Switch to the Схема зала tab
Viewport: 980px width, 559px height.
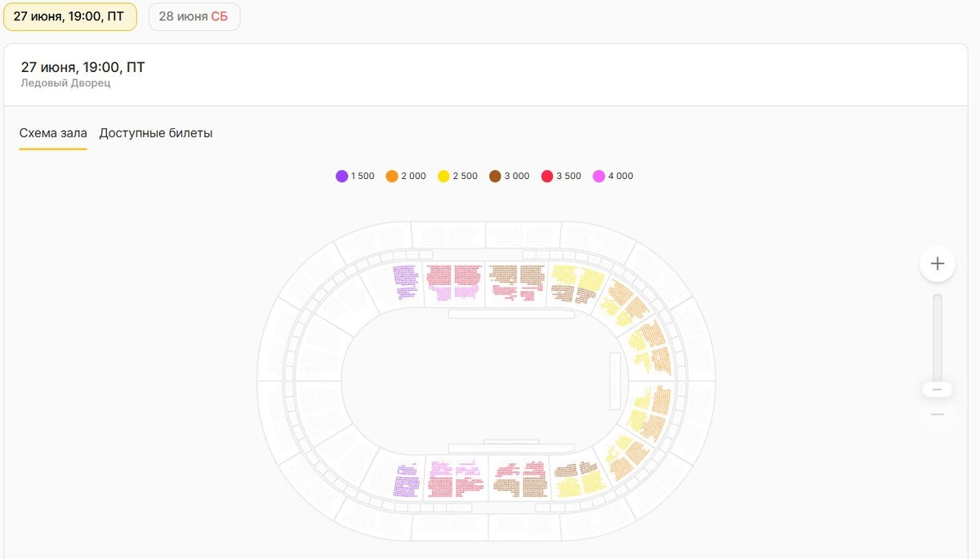click(x=53, y=133)
